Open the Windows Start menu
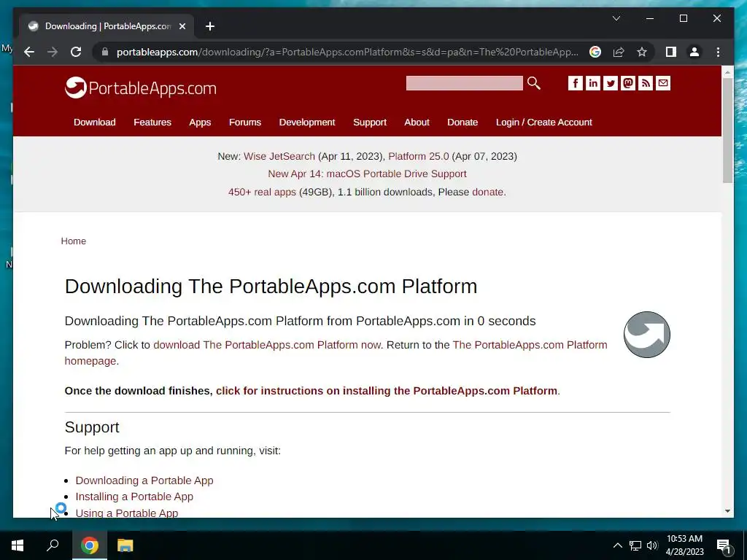 (x=18, y=545)
